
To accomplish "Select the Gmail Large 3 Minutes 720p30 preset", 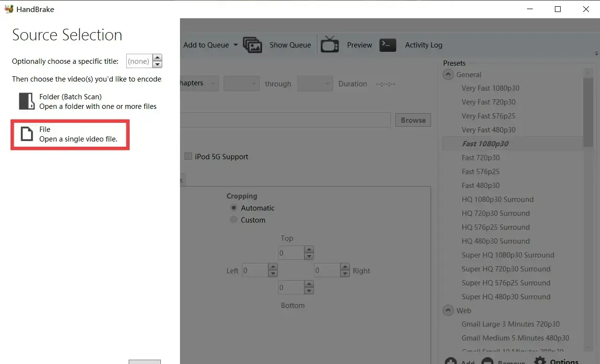I will [x=511, y=324].
